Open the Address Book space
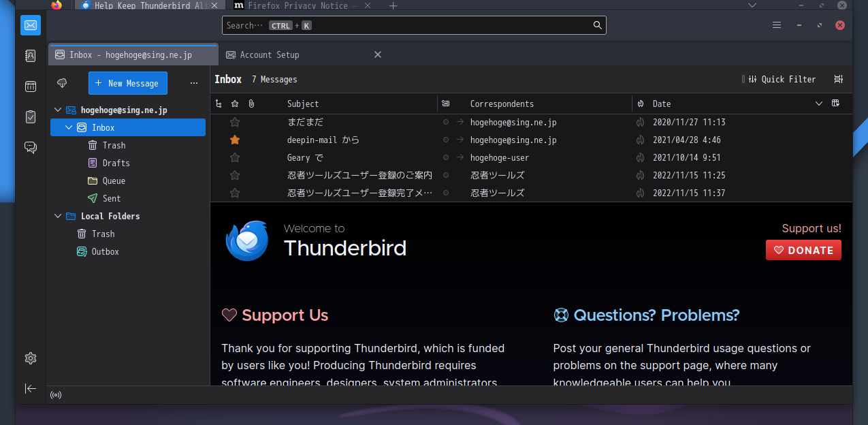Viewport: 868px width, 425px height. (31, 55)
